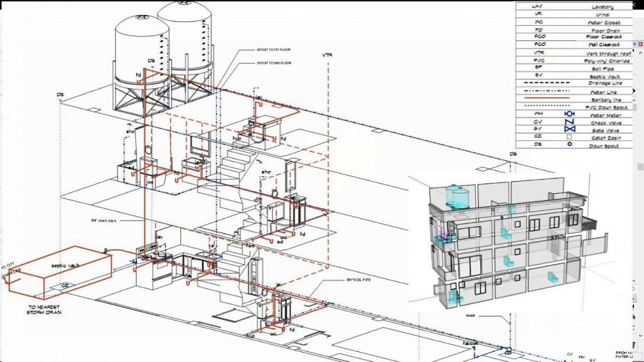
Task: Click the Check Valve symbol in the legend
Action: (x=569, y=122)
